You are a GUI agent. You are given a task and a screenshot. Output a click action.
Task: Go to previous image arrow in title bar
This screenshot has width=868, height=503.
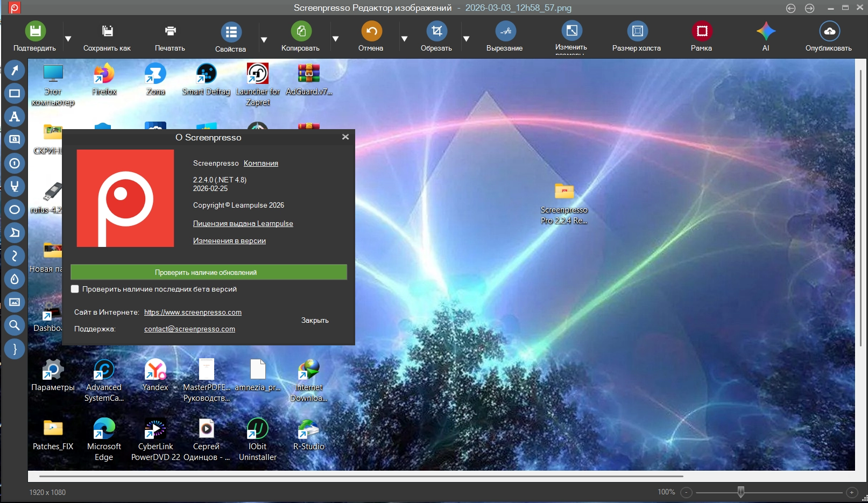pyautogui.click(x=791, y=8)
